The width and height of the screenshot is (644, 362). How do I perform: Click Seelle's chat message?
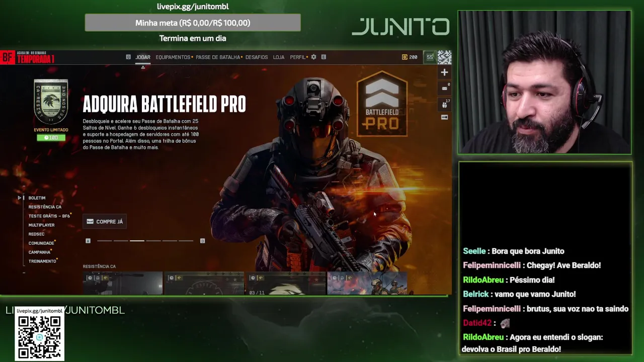pyautogui.click(x=514, y=251)
